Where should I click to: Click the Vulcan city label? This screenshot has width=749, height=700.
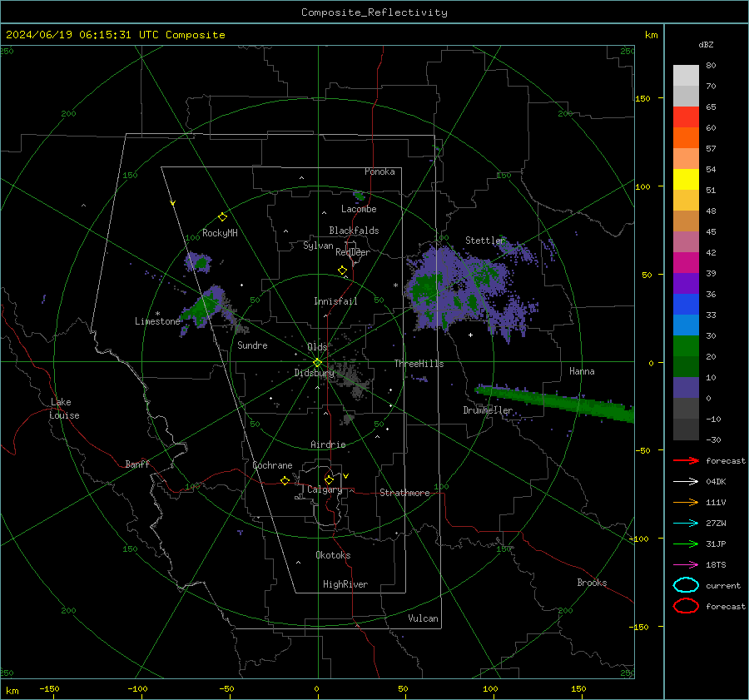click(x=423, y=618)
